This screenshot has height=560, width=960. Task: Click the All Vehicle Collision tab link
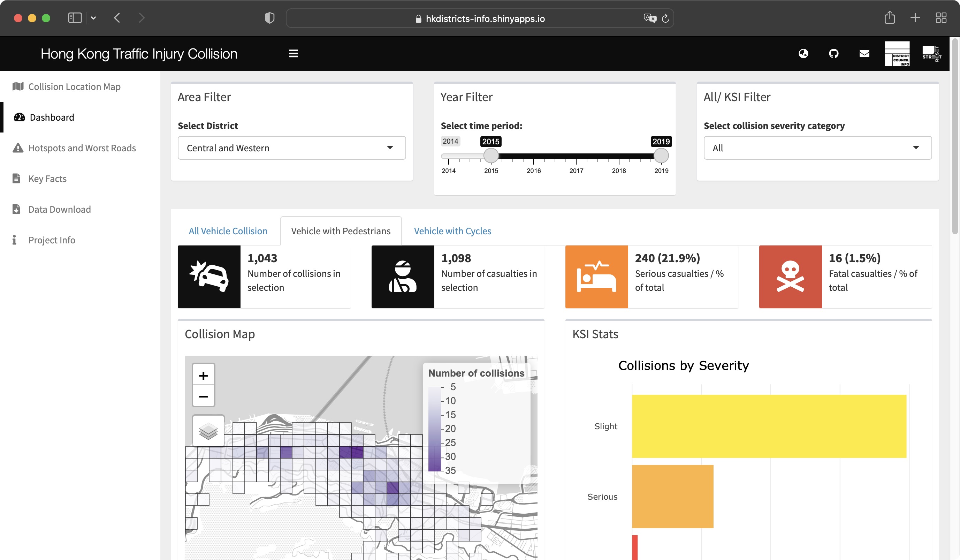pyautogui.click(x=228, y=231)
